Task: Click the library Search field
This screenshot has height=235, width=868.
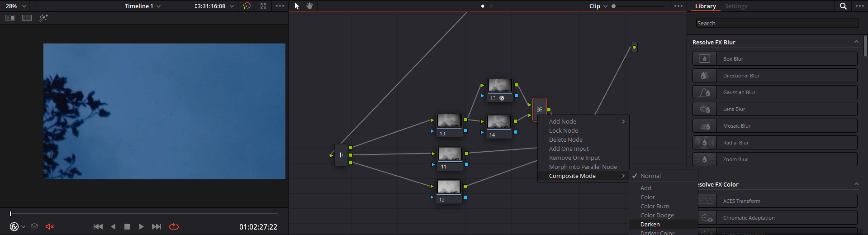Action: [x=777, y=23]
